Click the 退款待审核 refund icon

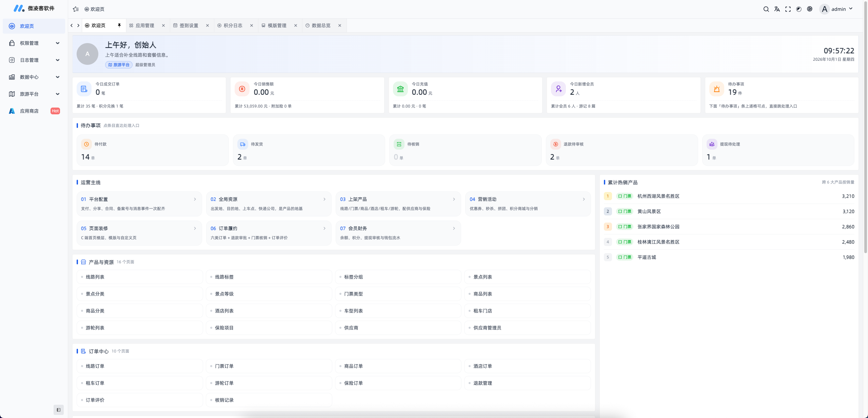click(556, 144)
